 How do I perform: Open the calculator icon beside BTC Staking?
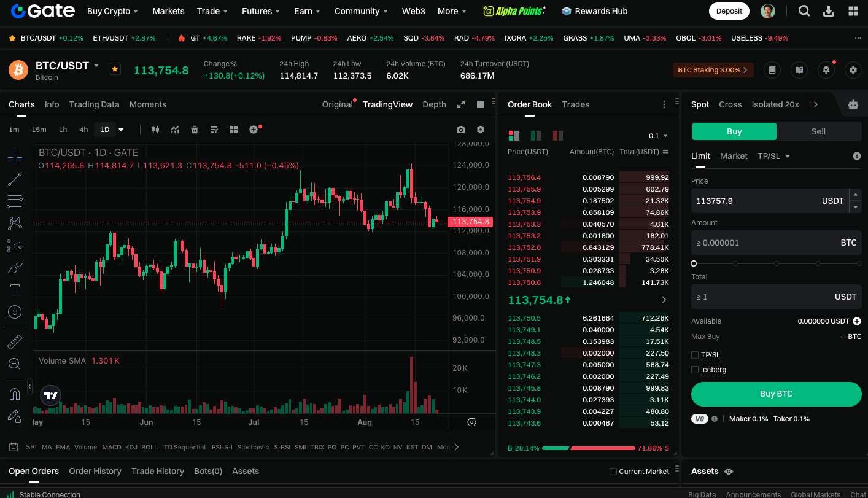click(772, 70)
